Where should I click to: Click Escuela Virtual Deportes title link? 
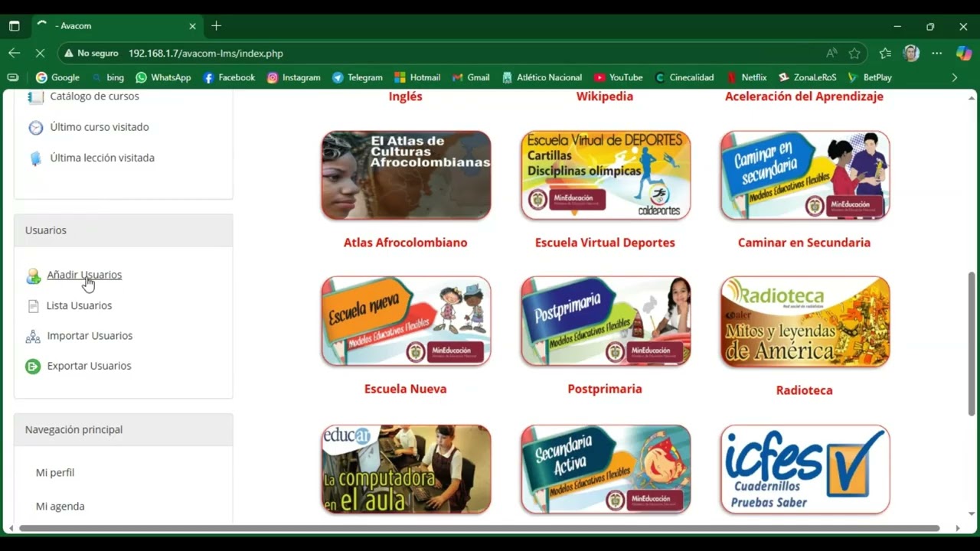coord(605,243)
